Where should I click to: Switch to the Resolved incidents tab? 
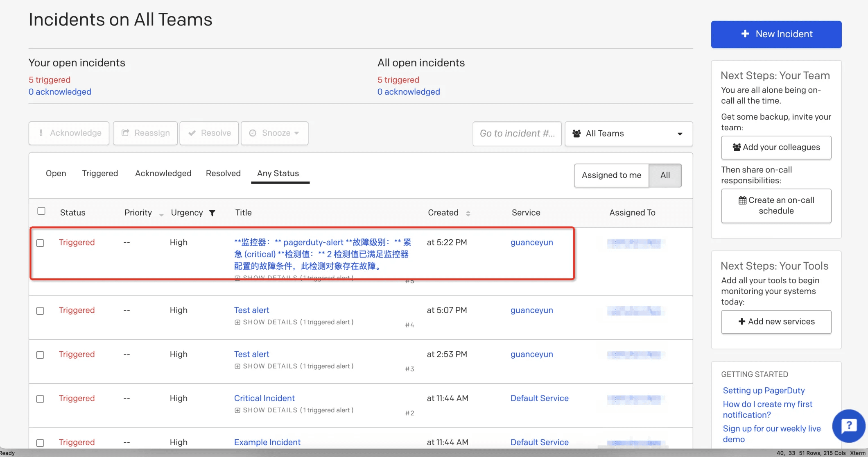223,173
